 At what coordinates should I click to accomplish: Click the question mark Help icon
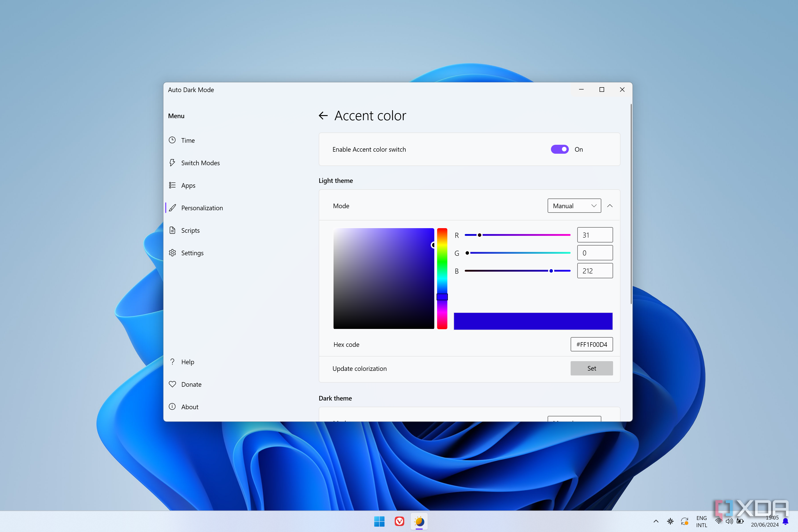click(x=172, y=362)
